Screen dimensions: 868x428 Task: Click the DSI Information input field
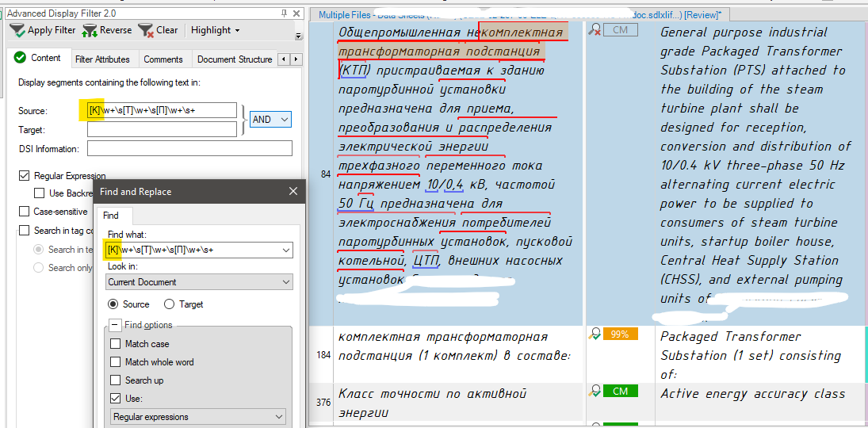click(189, 149)
